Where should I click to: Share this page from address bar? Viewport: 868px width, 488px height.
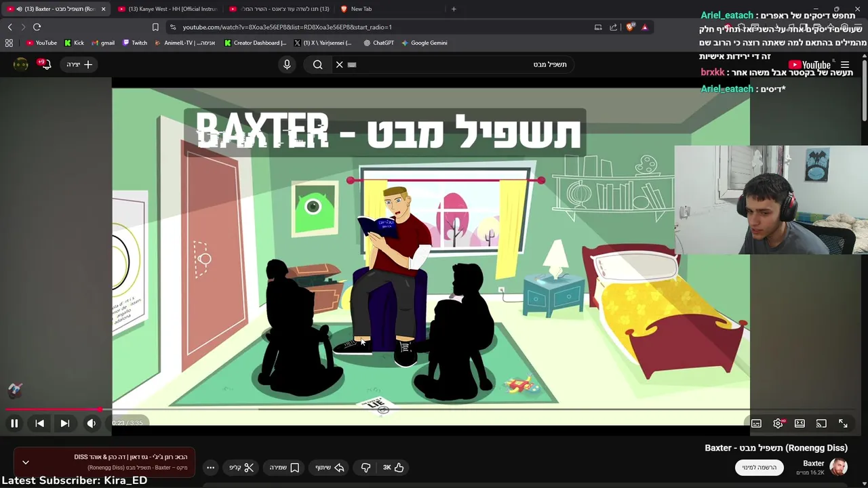pyautogui.click(x=613, y=27)
